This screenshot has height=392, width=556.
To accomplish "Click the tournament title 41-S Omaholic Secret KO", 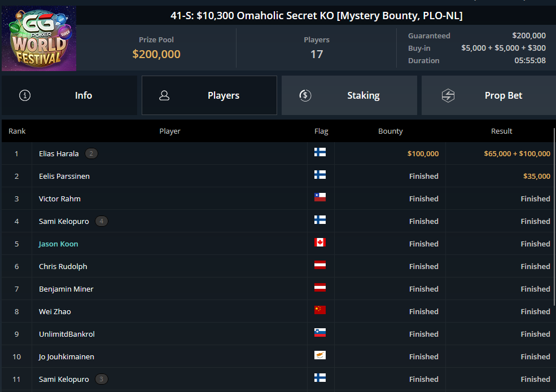I will coord(316,16).
